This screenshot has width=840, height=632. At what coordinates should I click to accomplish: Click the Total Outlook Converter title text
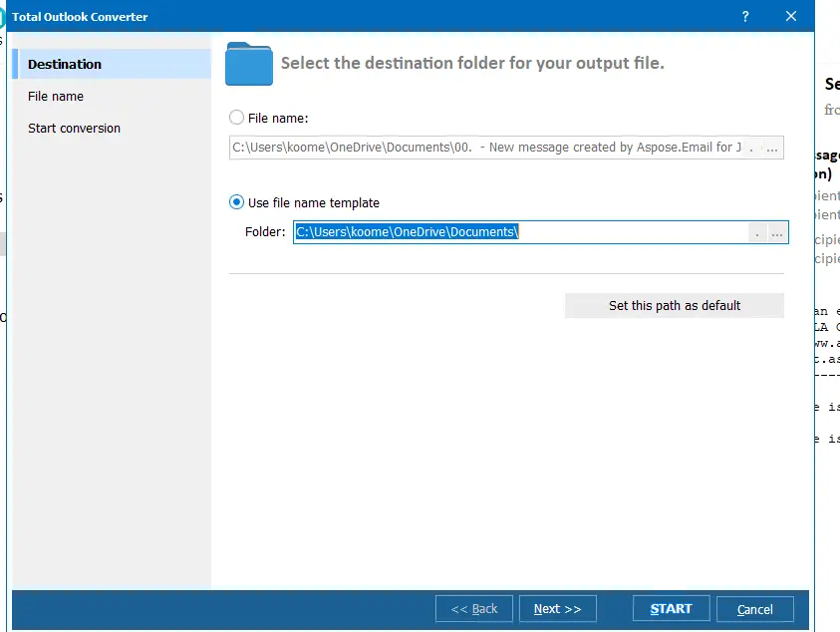pos(80,17)
